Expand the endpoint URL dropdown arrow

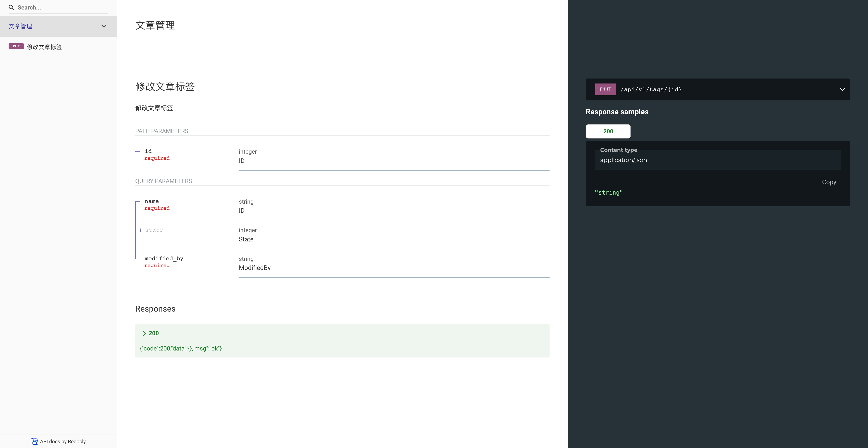tap(842, 89)
